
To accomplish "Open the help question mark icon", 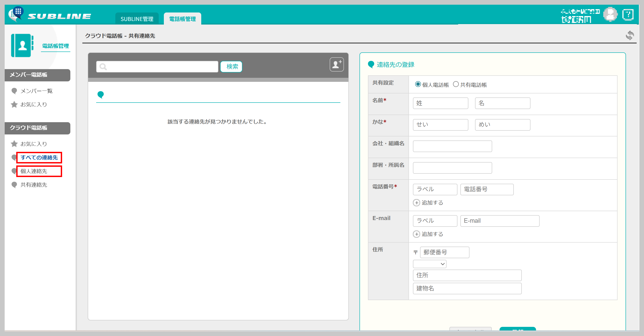I will 628,15.
